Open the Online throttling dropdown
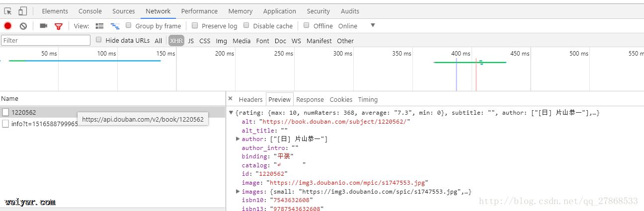Image resolution: width=644 pixels, height=211 pixels. [373, 25]
